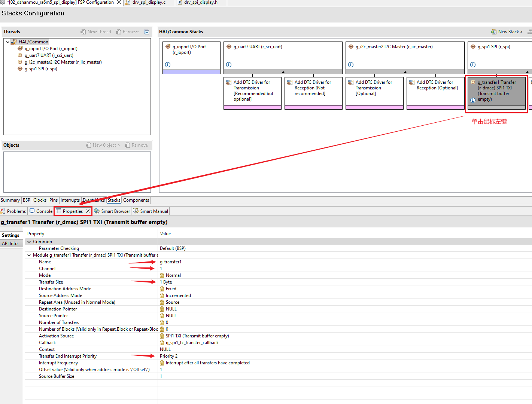Click the New Object icon
Viewport: 532px width, 404px height.
click(x=88, y=145)
